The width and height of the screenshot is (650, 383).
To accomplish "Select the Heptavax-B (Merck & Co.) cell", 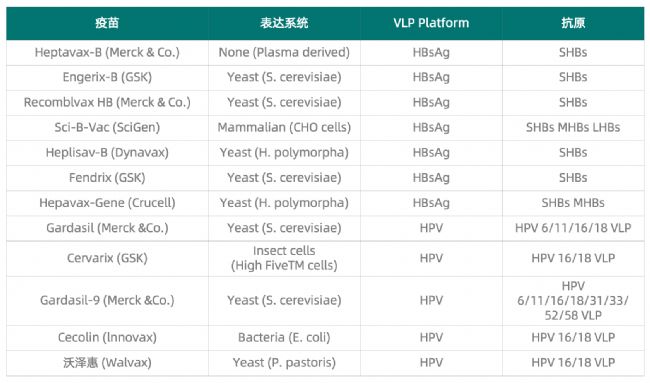I will click(107, 53).
